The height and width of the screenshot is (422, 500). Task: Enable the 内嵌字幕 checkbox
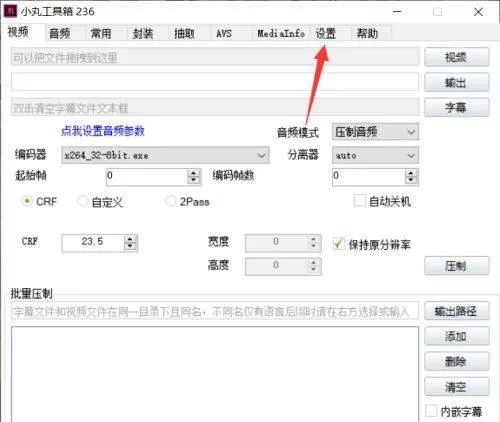[431, 411]
